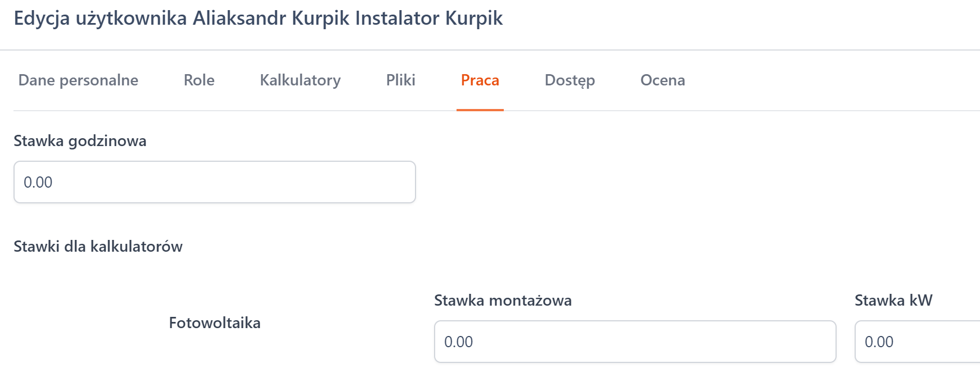Open the Dostęp tab

[570, 80]
